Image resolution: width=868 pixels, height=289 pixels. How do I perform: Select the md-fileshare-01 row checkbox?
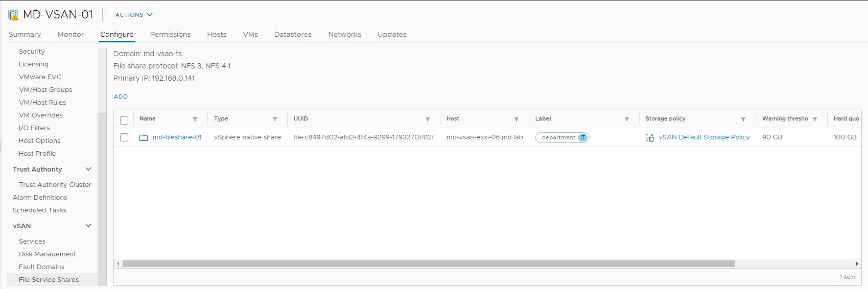[124, 137]
